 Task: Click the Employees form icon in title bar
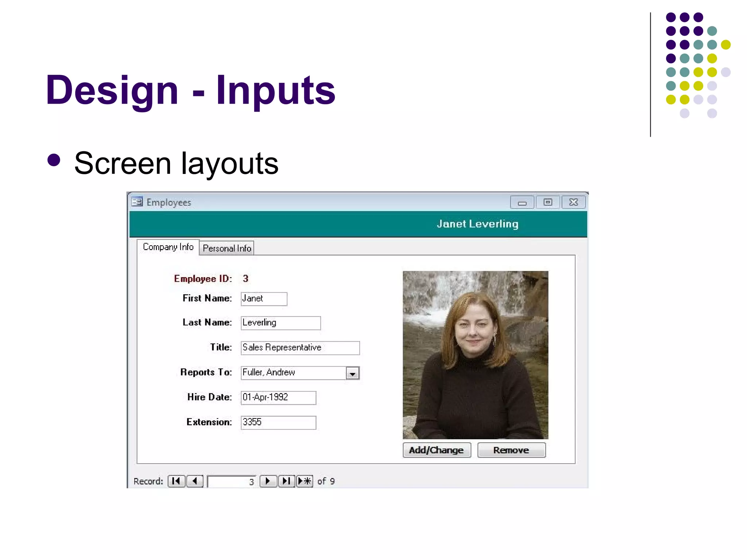(137, 202)
